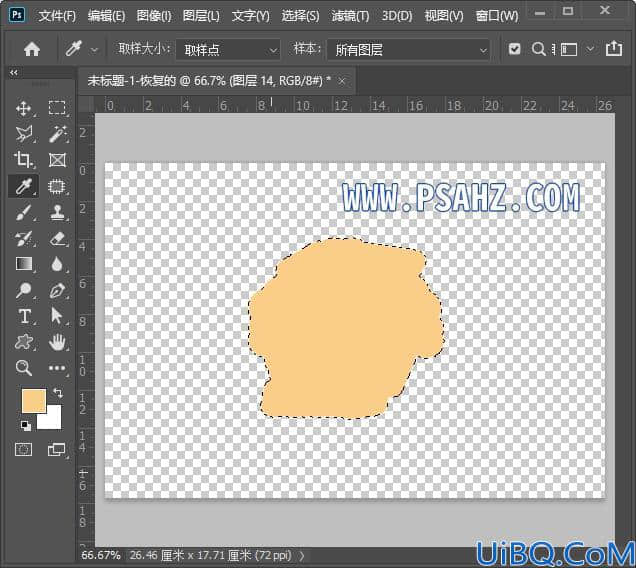
Task: Select the Spot Healing patch tool
Action: [x=57, y=186]
